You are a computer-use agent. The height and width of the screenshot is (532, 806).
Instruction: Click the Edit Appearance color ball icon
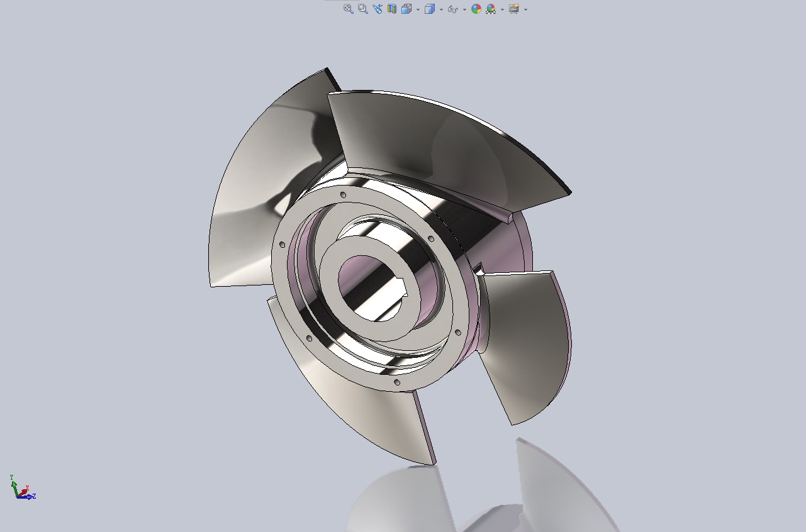click(476, 9)
